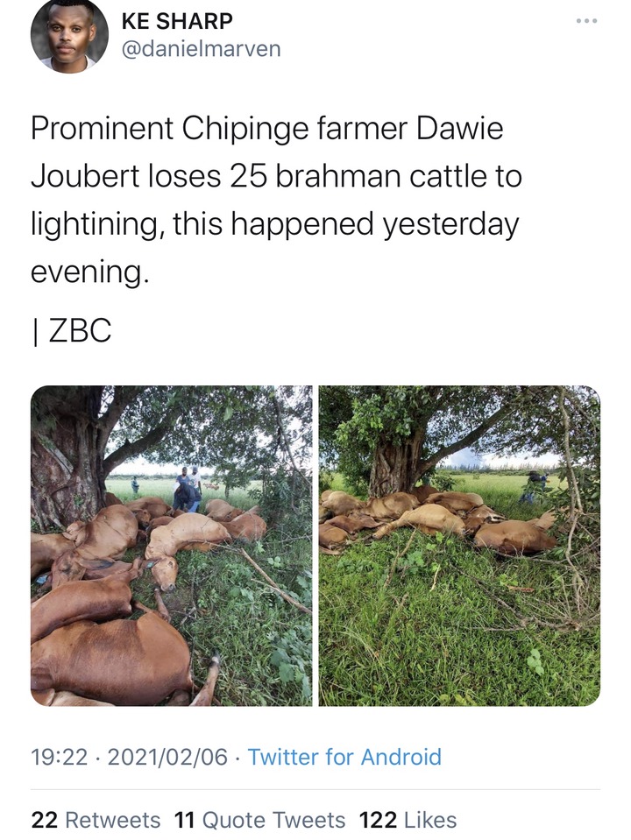The height and width of the screenshot is (840, 631).
Task: Open the right photo of cattle in field
Action: (x=459, y=546)
